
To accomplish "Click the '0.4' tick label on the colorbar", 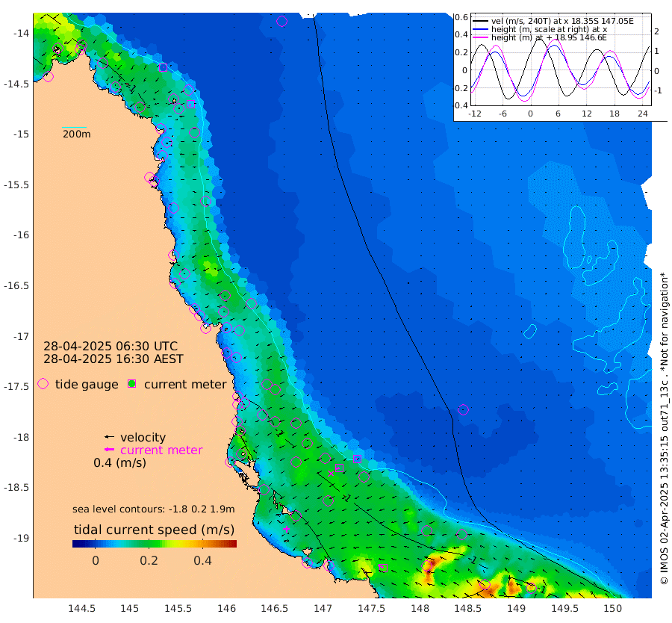I will (x=202, y=560).
